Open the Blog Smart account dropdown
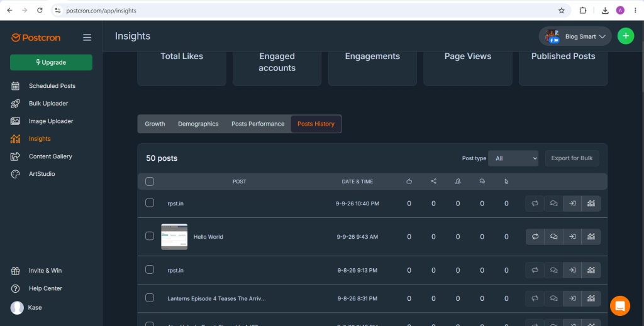This screenshot has height=326, width=644. coord(575,36)
